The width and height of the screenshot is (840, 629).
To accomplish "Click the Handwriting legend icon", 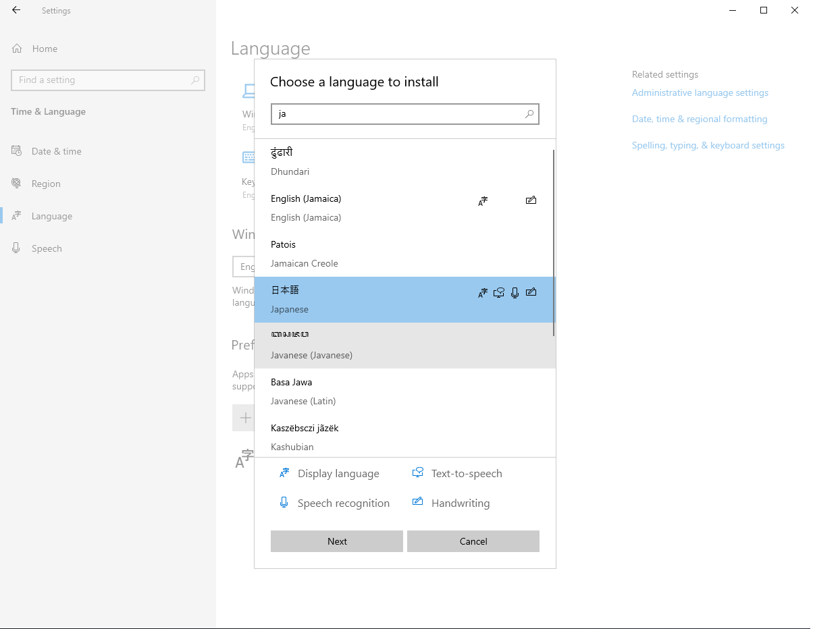I will point(418,501).
